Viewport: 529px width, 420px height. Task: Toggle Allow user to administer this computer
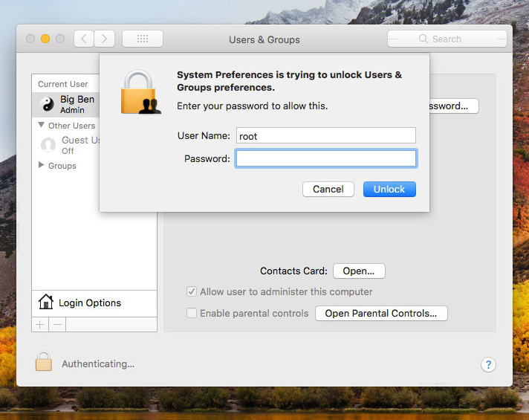click(192, 291)
